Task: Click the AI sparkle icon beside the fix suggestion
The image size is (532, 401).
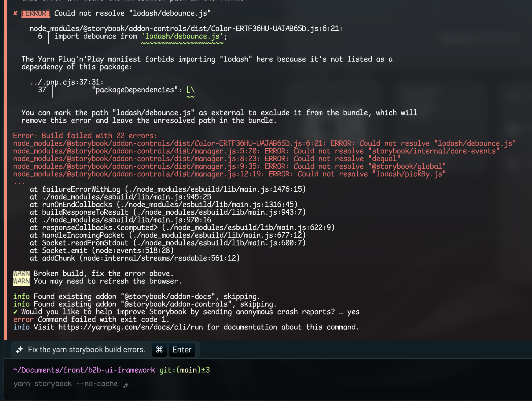Action: tap(19, 350)
